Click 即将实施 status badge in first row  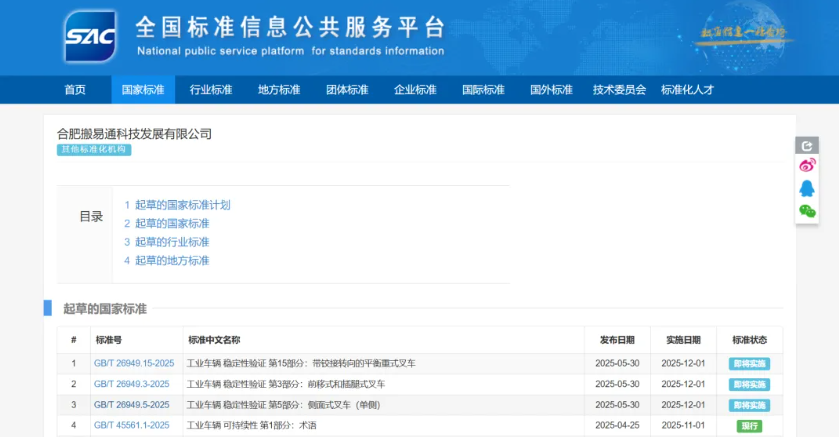click(x=749, y=363)
